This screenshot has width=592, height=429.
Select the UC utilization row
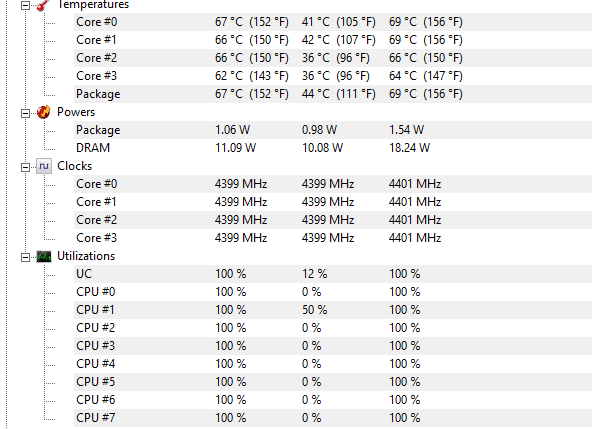[x=333, y=274]
